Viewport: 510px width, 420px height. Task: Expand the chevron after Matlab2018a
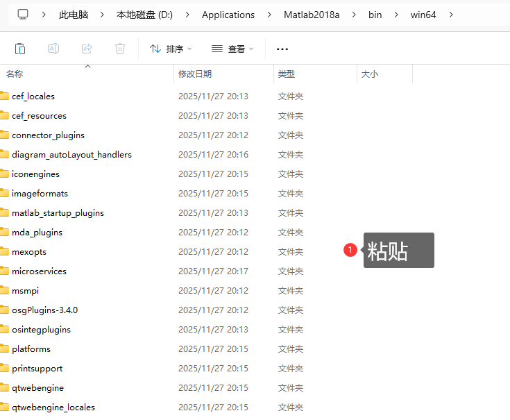(x=354, y=15)
